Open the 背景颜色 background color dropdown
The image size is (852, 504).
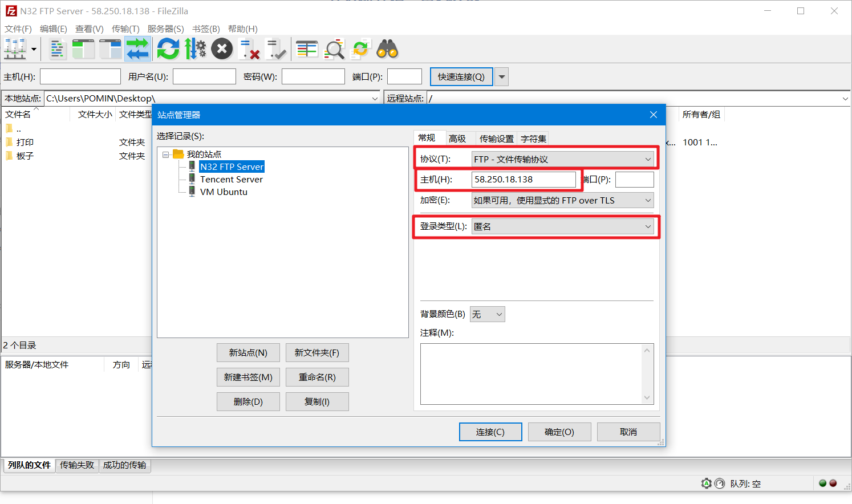(x=488, y=314)
